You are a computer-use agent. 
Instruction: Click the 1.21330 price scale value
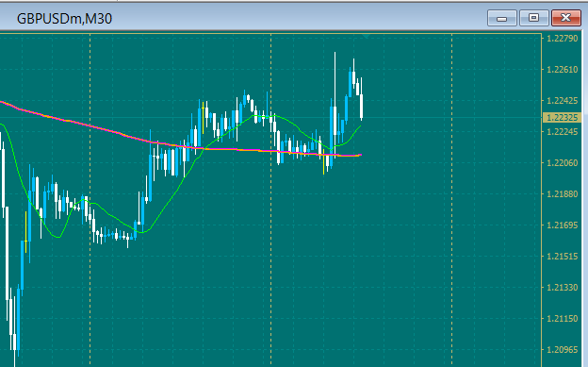click(x=563, y=288)
